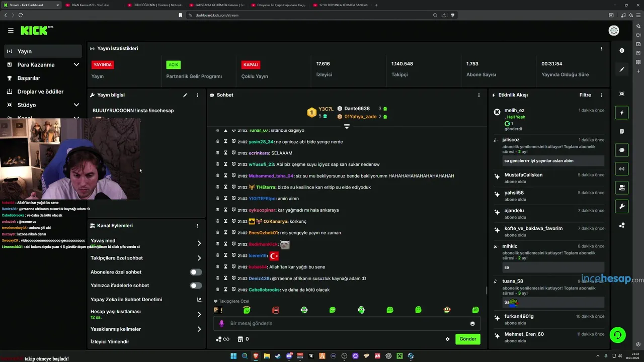Image resolution: width=644 pixels, height=362 pixels.
Task: Open Kanal Eylemleri three-dot menu
Action: (x=197, y=226)
